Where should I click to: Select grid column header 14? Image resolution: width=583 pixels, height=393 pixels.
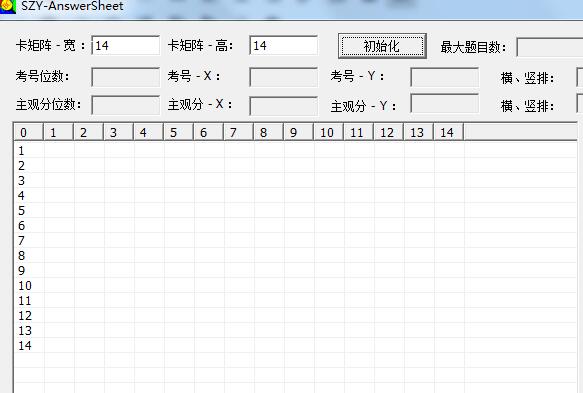click(x=448, y=132)
